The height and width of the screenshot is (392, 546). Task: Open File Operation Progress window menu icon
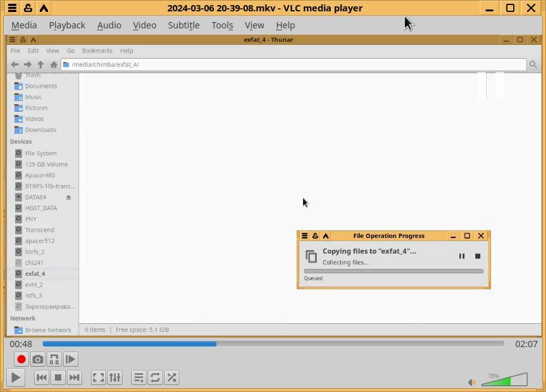click(x=305, y=235)
